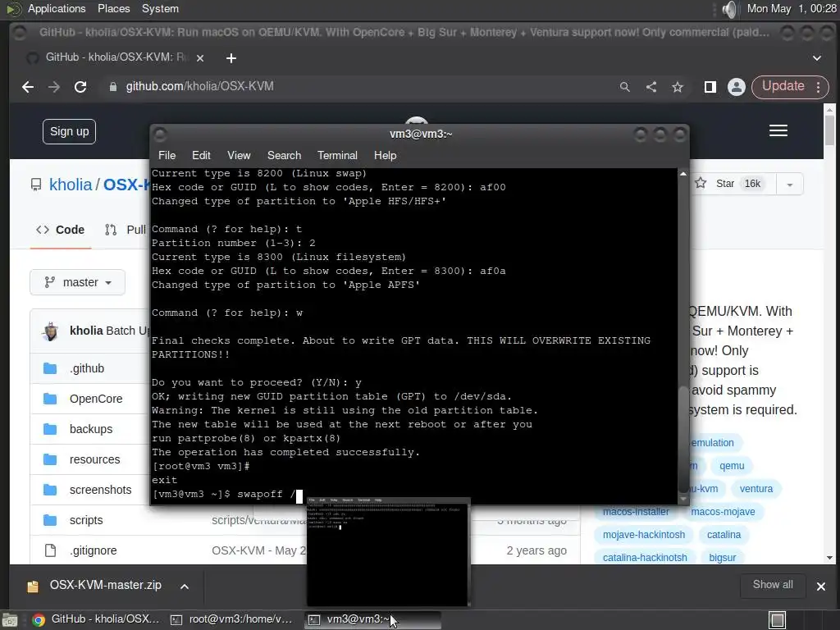The height and width of the screenshot is (630, 840).
Task: Open the GitHub hamburger menu
Action: coord(778,130)
